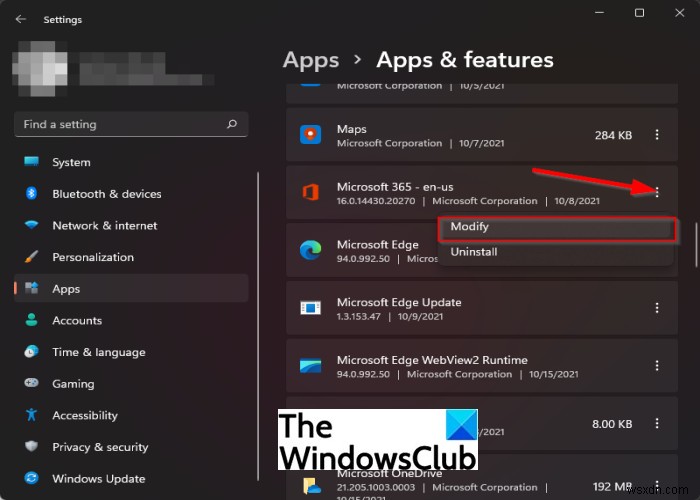Click the Apps breadcrumb link
This screenshot has width=700, height=500.
coord(311,60)
